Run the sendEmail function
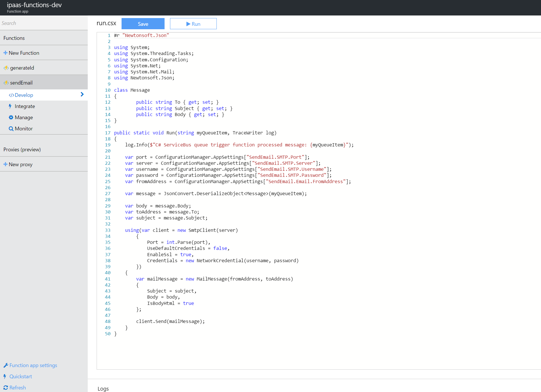541x392 pixels. (x=193, y=24)
